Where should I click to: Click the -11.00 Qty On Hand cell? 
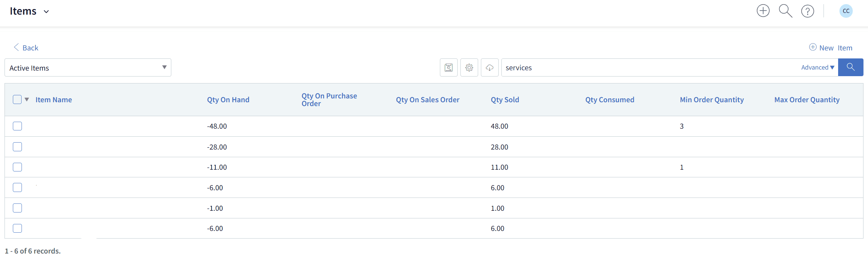click(x=217, y=167)
